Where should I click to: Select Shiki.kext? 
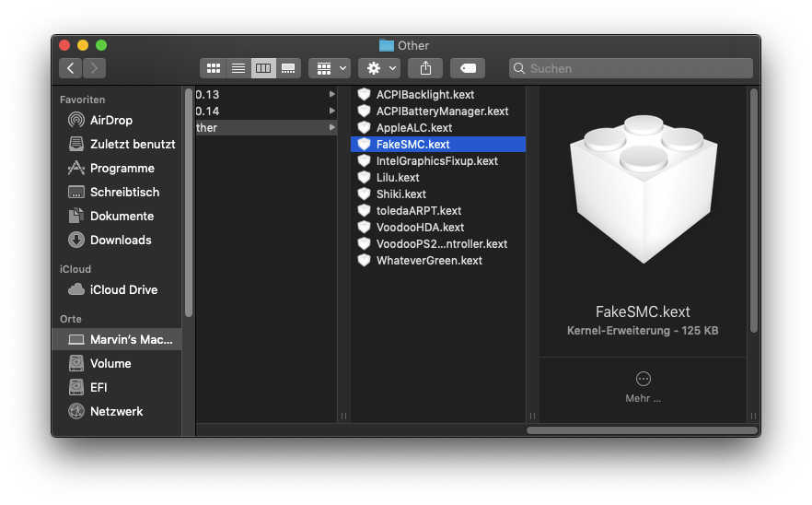click(438, 194)
